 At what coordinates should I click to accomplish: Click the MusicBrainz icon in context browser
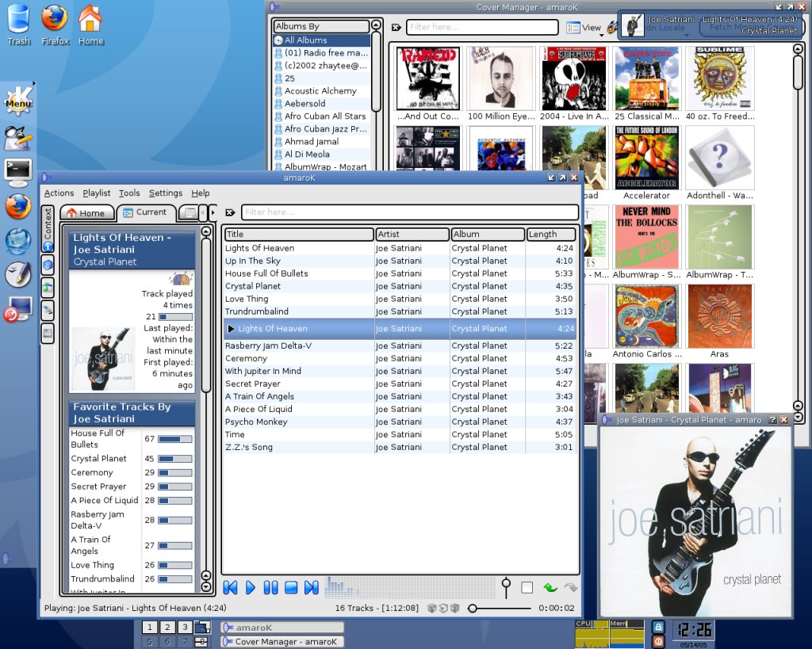(x=182, y=280)
